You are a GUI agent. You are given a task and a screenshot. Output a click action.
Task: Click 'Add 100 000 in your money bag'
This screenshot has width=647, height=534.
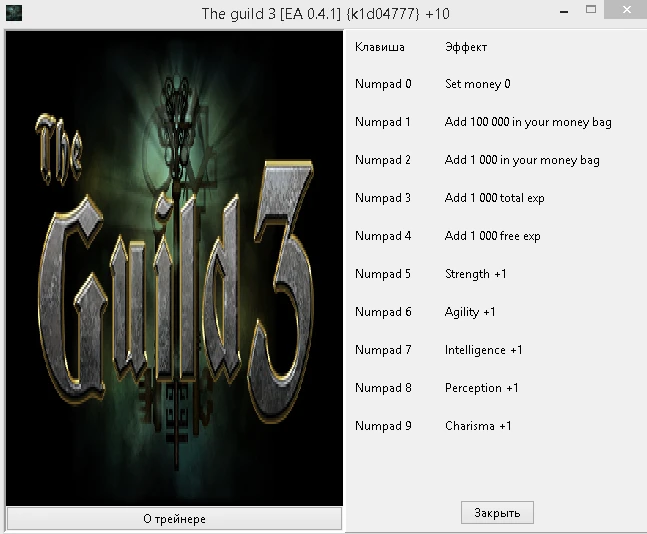click(x=528, y=122)
